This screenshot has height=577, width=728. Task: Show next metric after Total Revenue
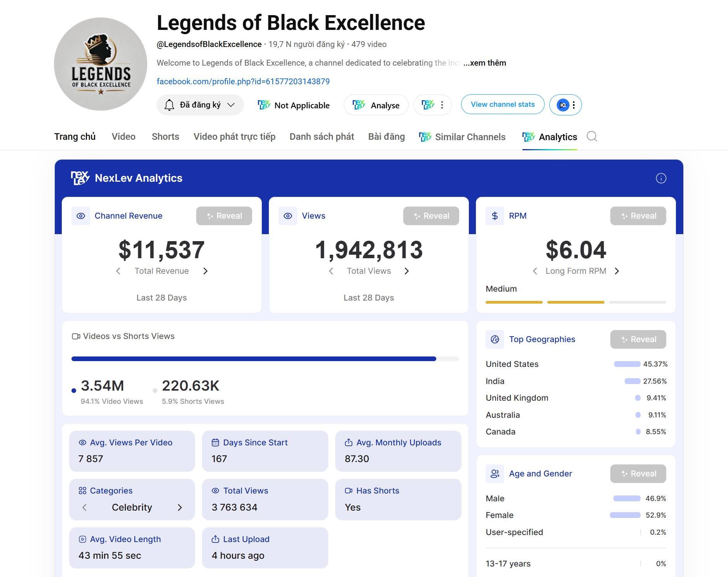coord(206,271)
